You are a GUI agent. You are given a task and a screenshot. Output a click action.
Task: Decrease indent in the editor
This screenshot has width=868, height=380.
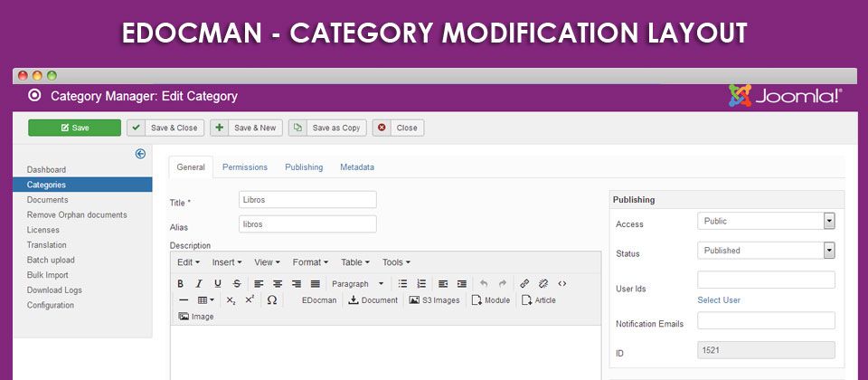click(443, 283)
